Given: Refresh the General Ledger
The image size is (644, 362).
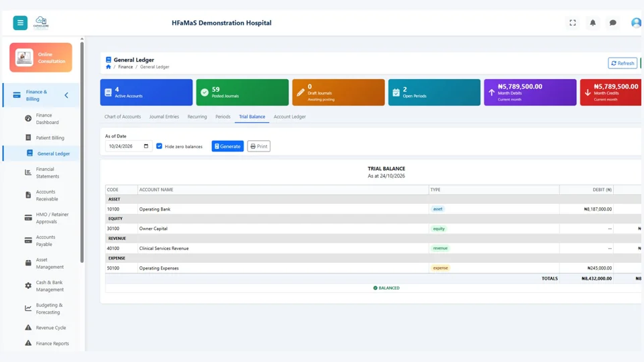Looking at the screenshot, I should (x=623, y=63).
